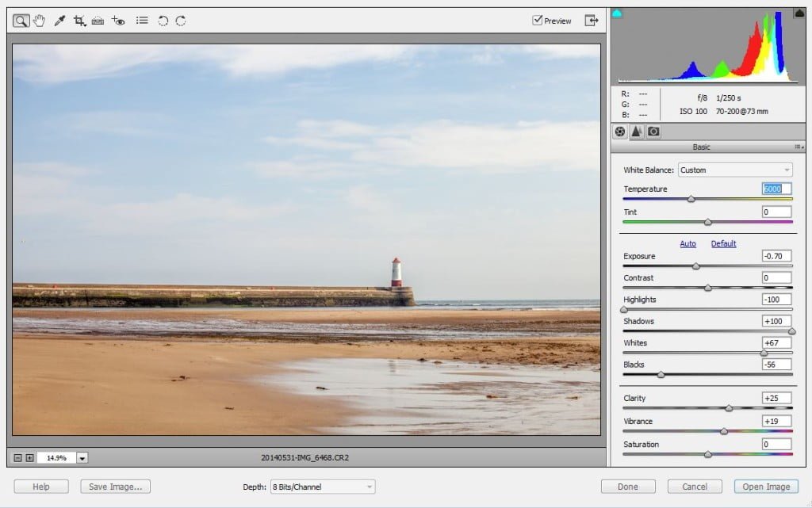The image size is (812, 508).
Task: Select the Crop tool
Action: [79, 21]
